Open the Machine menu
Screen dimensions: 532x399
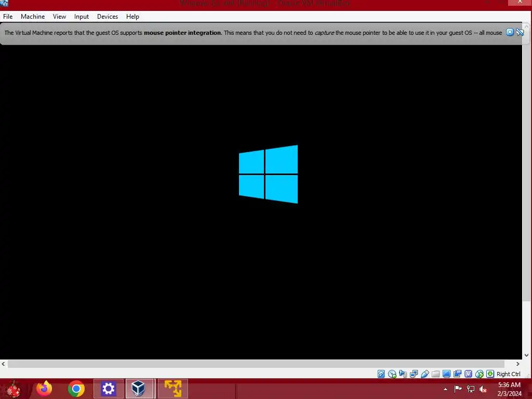(33, 16)
